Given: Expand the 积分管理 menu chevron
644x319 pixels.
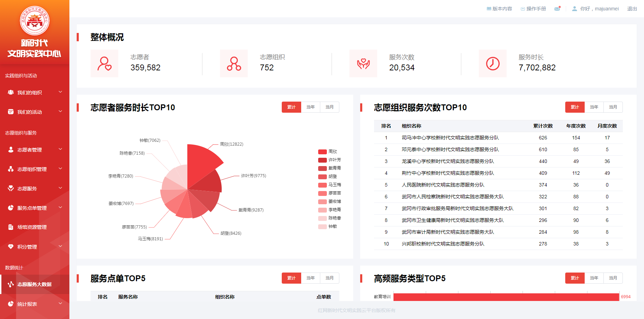Looking at the screenshot, I should [60, 247].
